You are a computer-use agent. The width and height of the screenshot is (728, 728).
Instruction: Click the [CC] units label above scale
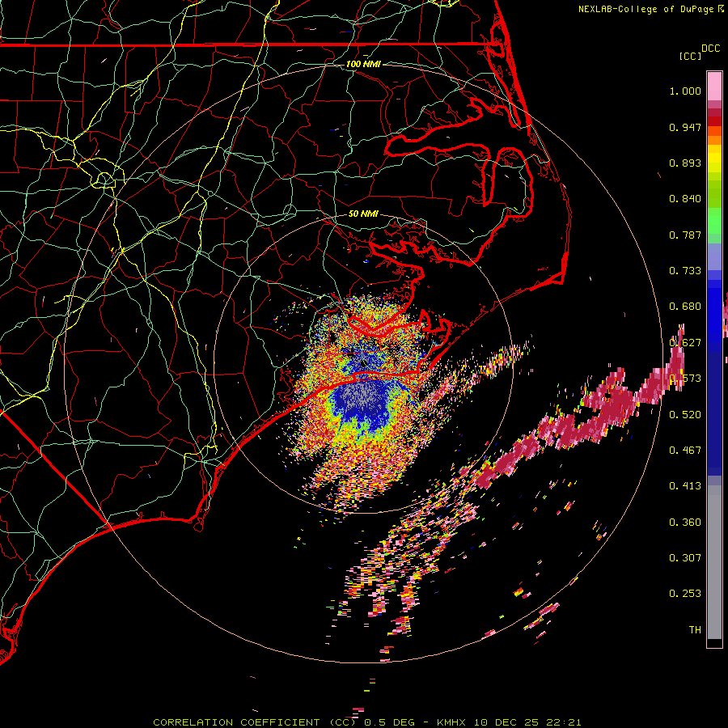tap(690, 56)
